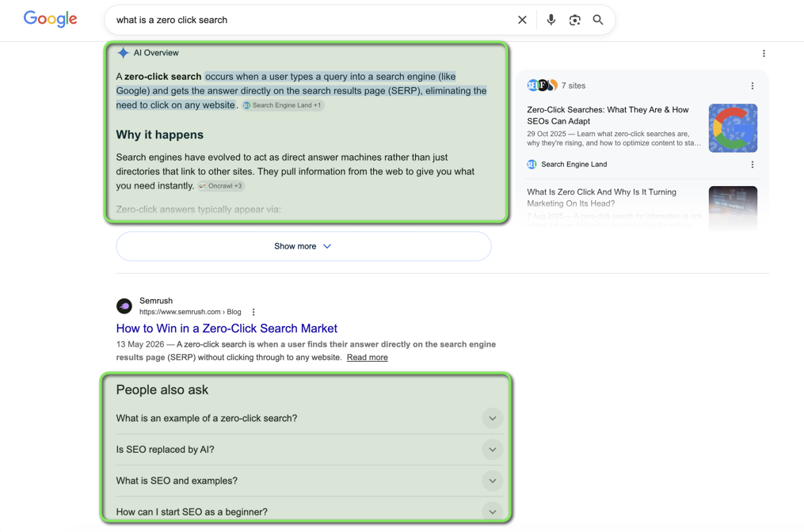
Task: Open search by image camera icon
Action: point(575,20)
